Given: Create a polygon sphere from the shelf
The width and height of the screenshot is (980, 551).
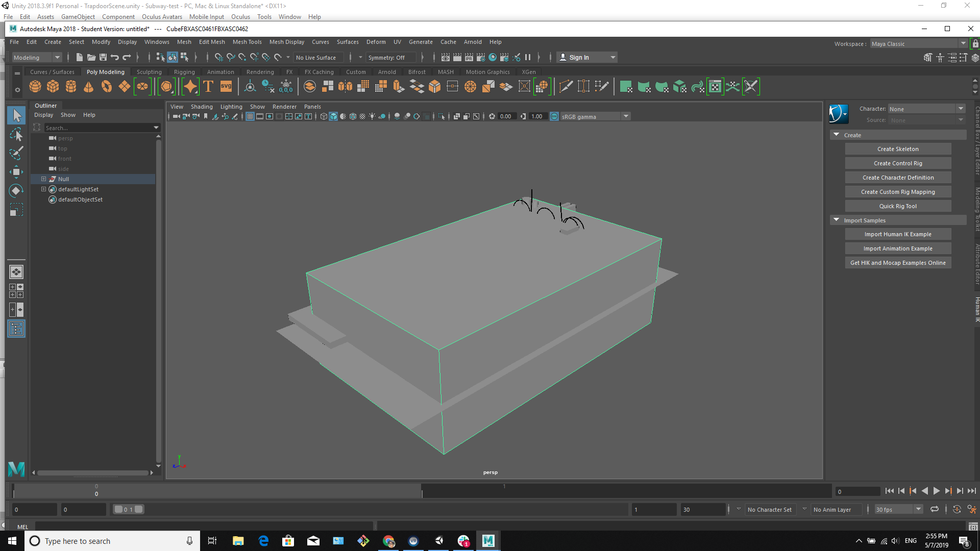Looking at the screenshot, I should tap(35, 87).
